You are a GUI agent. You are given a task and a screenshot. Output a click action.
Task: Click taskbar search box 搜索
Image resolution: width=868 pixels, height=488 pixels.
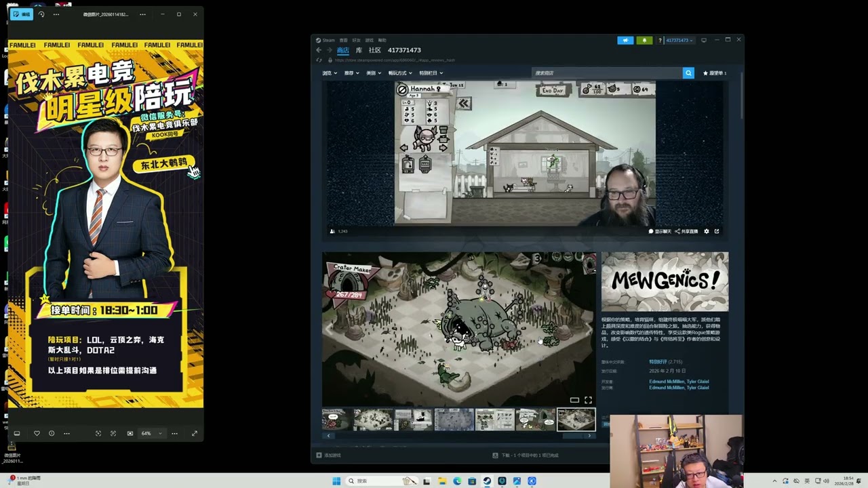point(382,481)
